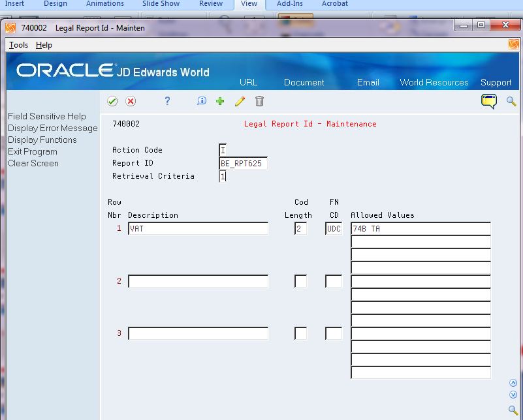This screenshot has width=523, height=420.
Task: Click the window title bar application icon
Action: [x=10, y=28]
